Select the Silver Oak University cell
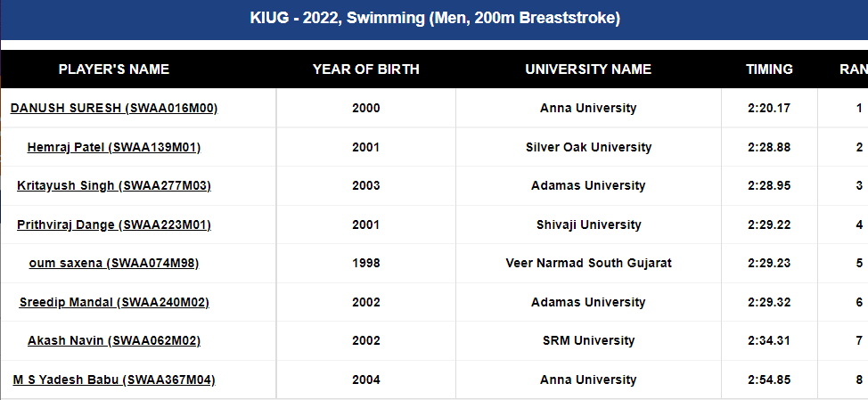The image size is (868, 400). click(588, 147)
